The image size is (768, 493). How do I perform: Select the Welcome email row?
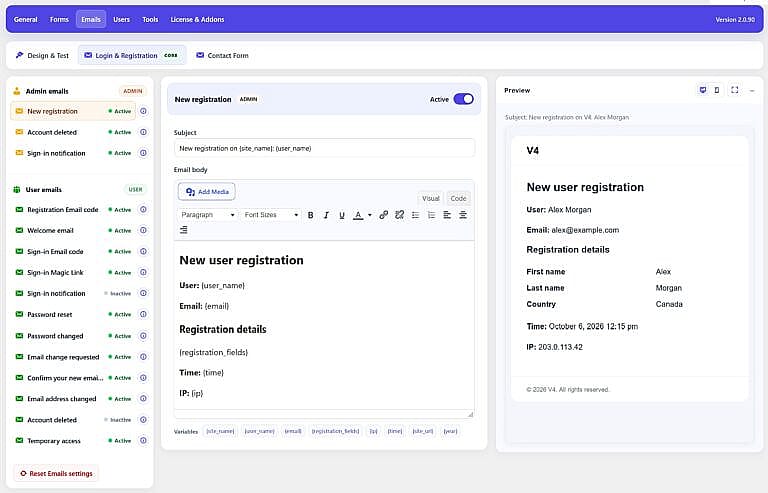(73, 231)
